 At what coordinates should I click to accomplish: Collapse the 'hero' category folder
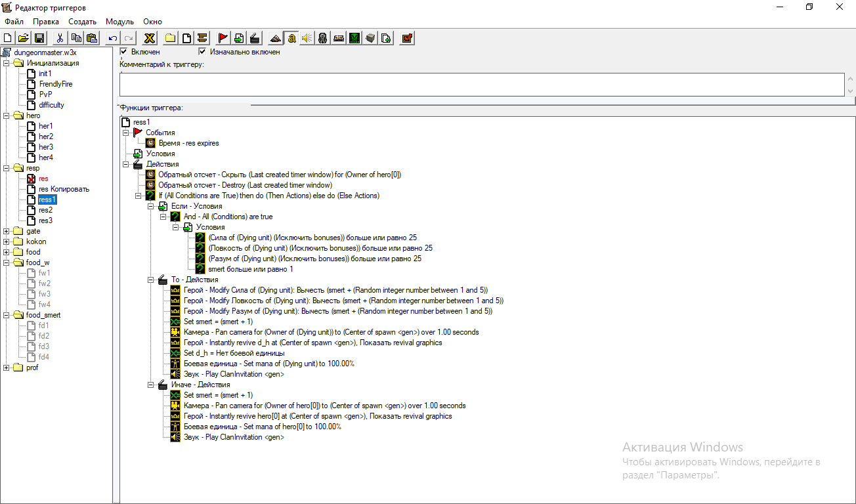point(7,115)
